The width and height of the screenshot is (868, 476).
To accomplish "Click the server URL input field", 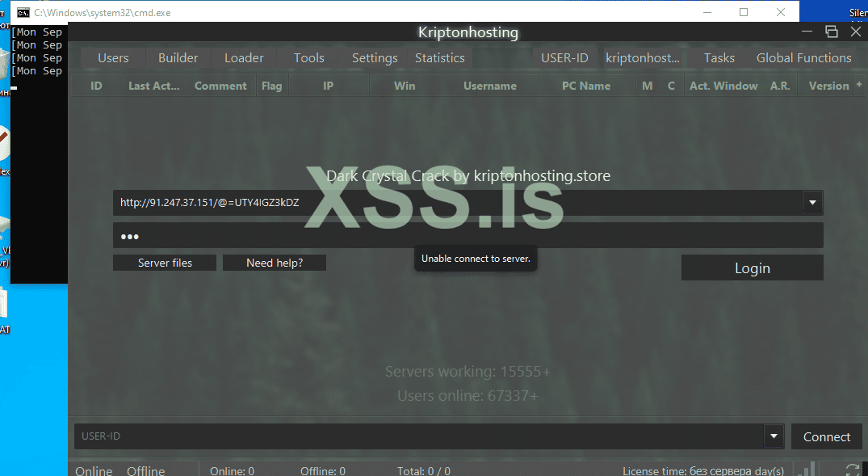I will pos(457,203).
